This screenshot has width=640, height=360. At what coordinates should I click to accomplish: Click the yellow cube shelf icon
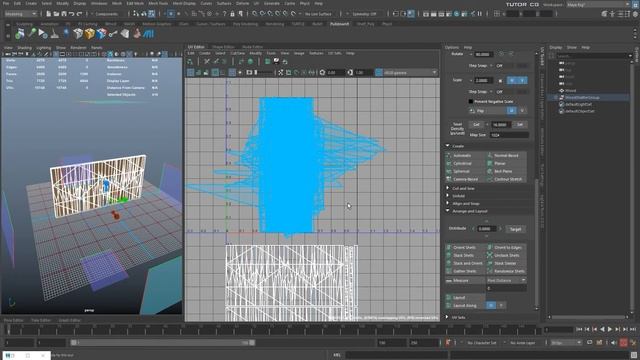tap(89, 34)
